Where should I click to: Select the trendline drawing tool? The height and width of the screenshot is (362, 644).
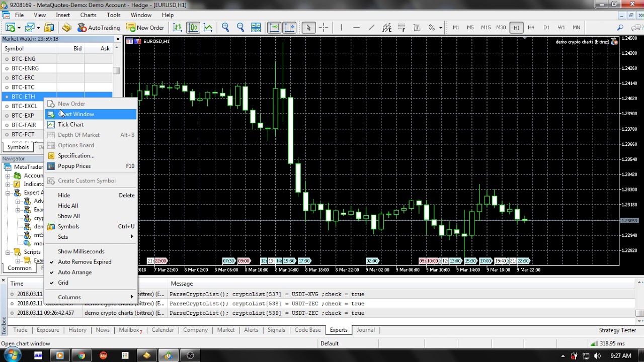click(371, 28)
